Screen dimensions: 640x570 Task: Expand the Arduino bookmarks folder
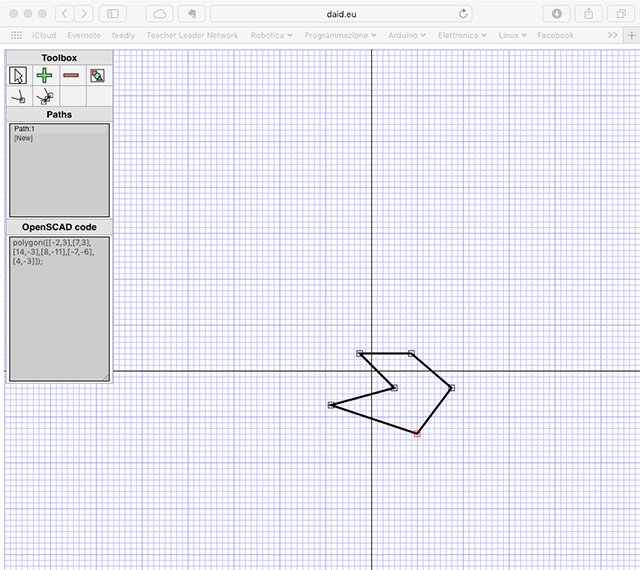tap(407, 35)
